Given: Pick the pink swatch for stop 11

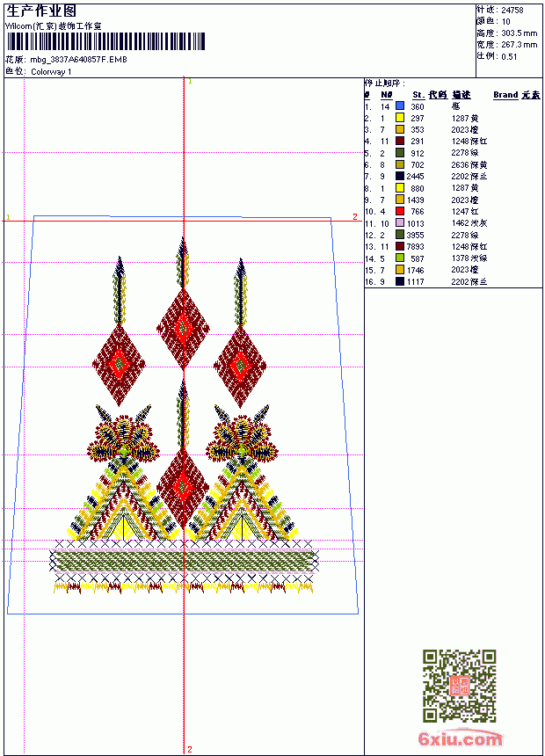Looking at the screenshot, I should coord(399,222).
